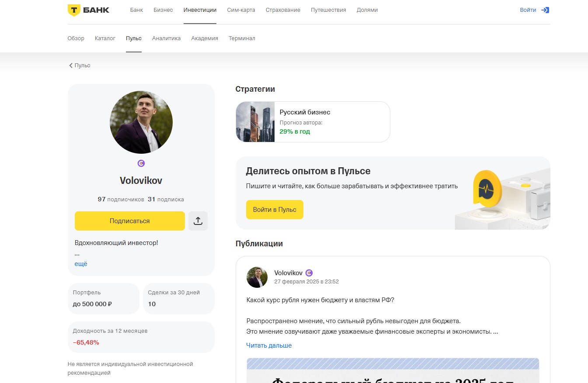Viewport: 588px width, 383px height.
Task: Switch to the Терминал tab
Action: click(x=242, y=38)
